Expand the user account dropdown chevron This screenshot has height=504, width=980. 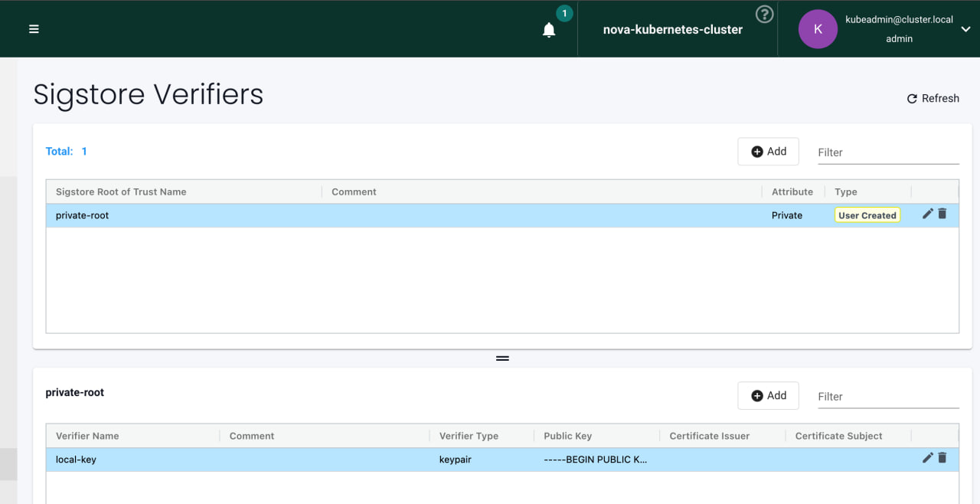(x=965, y=30)
